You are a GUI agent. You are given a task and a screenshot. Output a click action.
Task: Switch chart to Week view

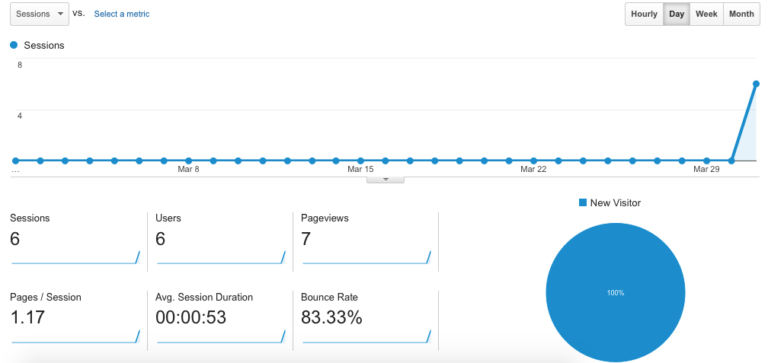tap(706, 14)
